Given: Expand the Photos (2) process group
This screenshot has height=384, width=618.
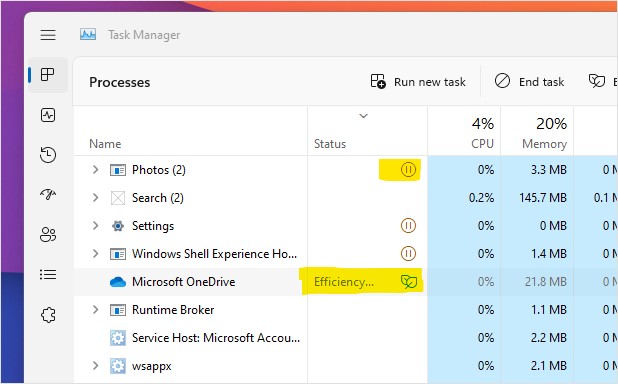Looking at the screenshot, I should 95,170.
